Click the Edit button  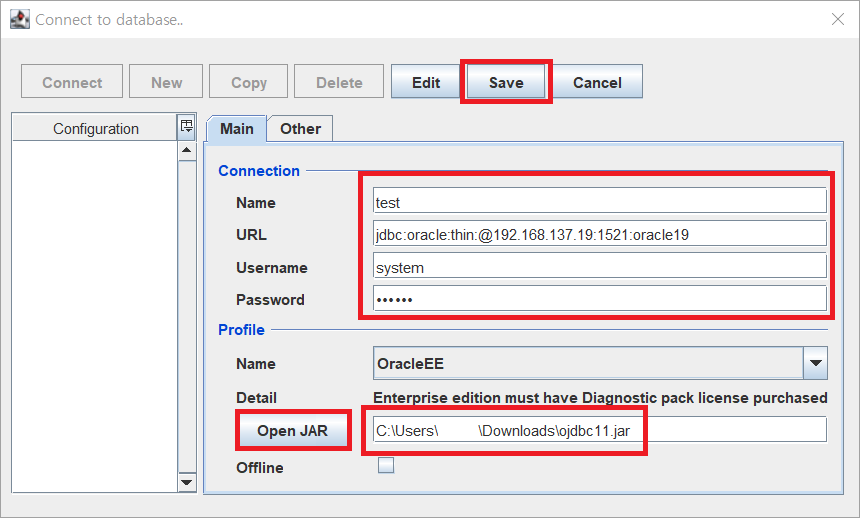[426, 82]
